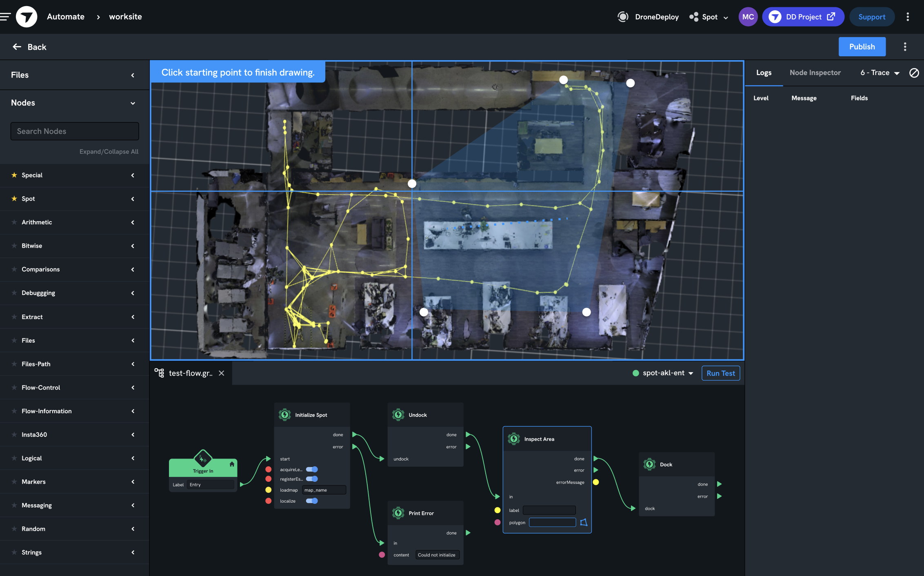Click the MC user avatar
Screen dimensions: 924x576
(x=748, y=17)
